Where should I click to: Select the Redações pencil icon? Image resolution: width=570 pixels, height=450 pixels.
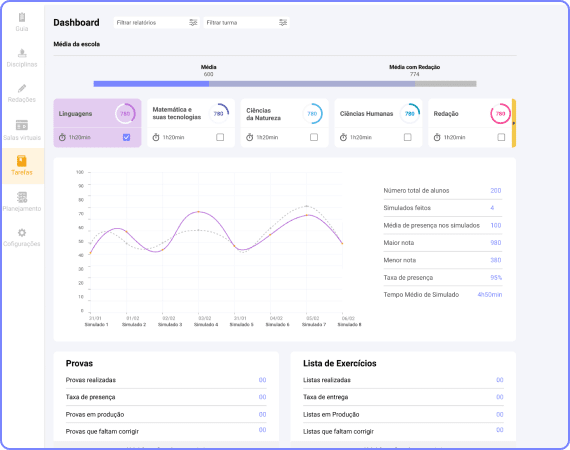22,88
